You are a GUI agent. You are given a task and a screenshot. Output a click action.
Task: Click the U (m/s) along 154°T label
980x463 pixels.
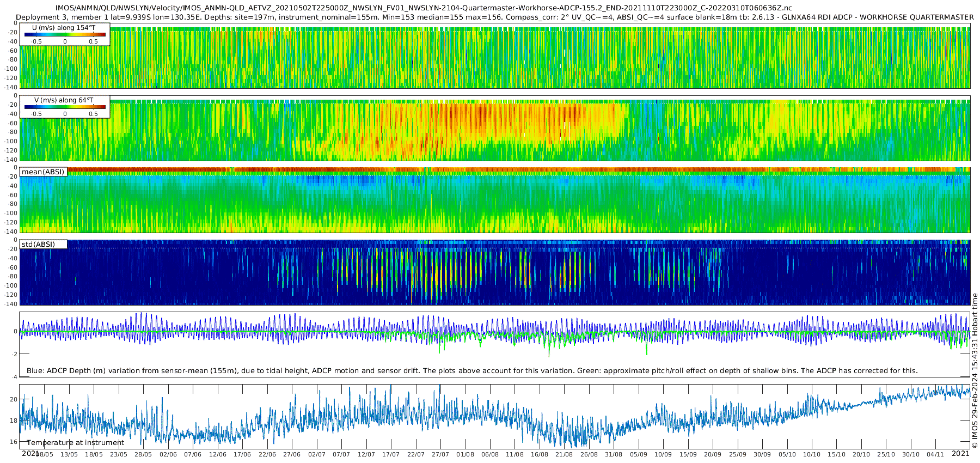click(x=60, y=28)
